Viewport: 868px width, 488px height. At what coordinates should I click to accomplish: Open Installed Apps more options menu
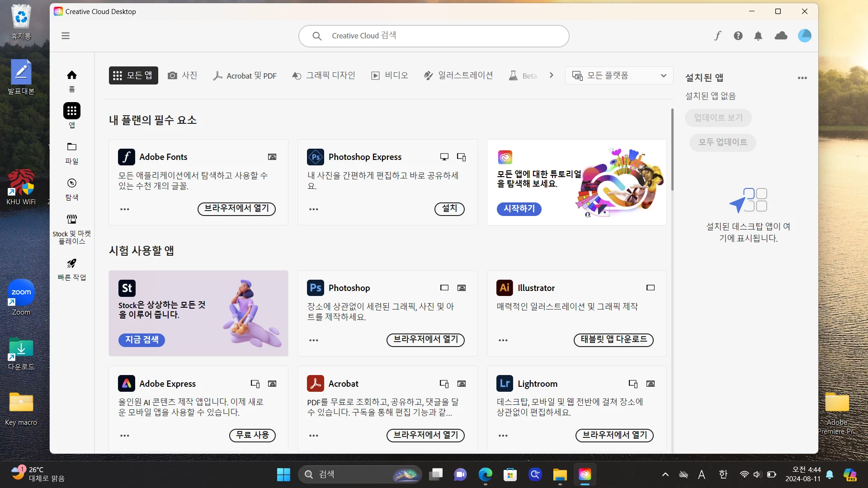(x=802, y=78)
